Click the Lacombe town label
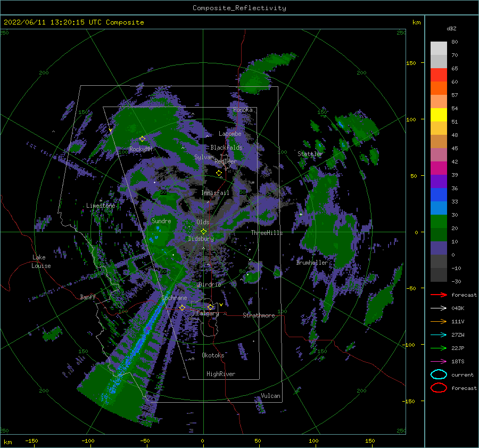This screenshot has width=479, height=448. coord(230,134)
